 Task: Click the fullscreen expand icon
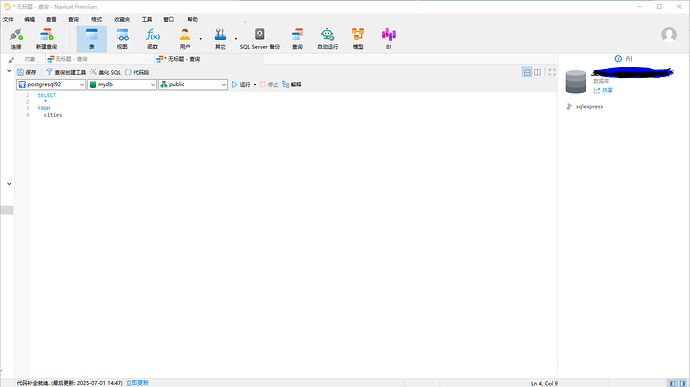click(x=552, y=72)
